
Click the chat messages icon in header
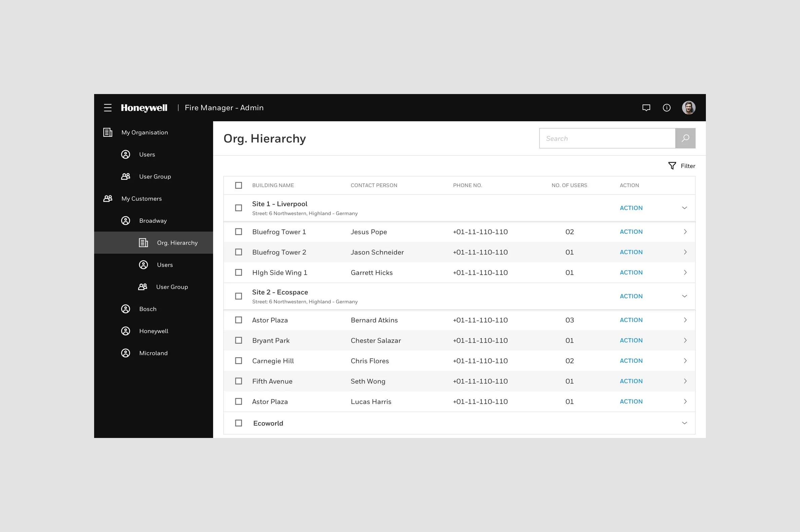(x=646, y=107)
